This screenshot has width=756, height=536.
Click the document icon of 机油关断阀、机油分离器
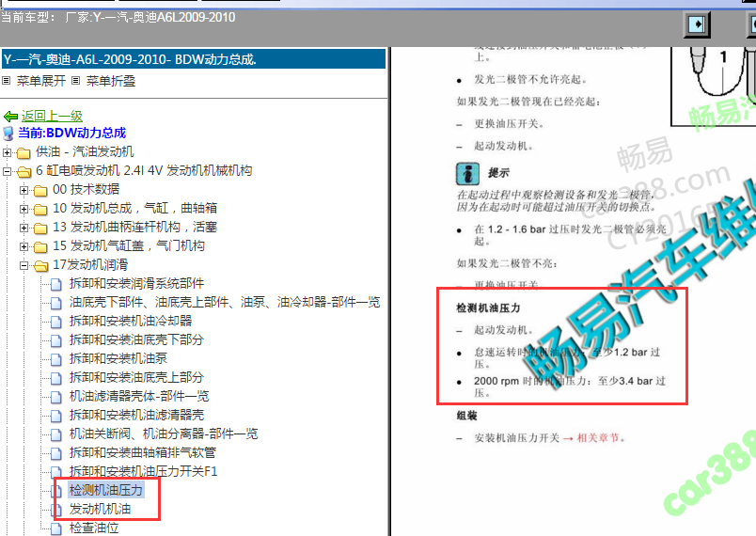click(56, 434)
